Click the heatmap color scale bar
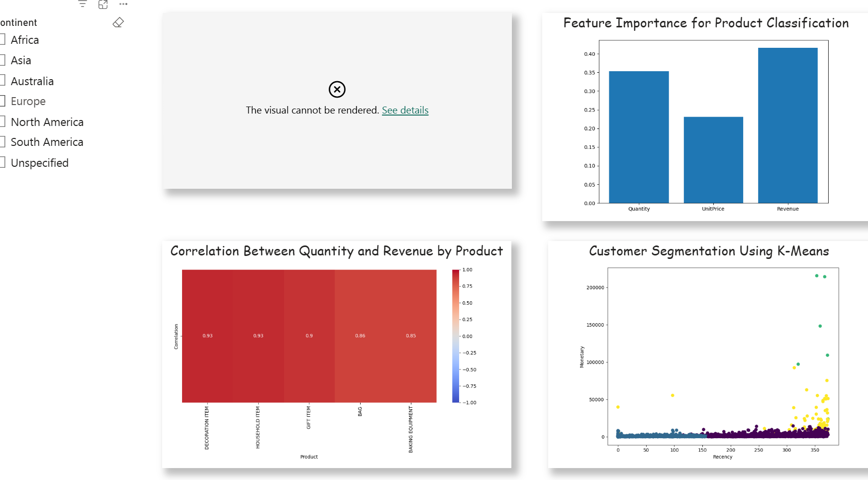Viewport: 868px width, 480px height. tap(456, 336)
